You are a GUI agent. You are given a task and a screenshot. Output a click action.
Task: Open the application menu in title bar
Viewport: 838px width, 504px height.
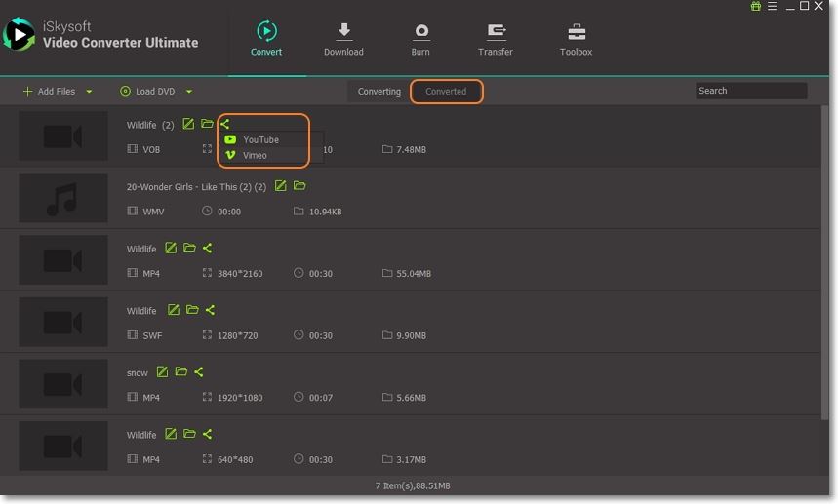pyautogui.click(x=772, y=7)
